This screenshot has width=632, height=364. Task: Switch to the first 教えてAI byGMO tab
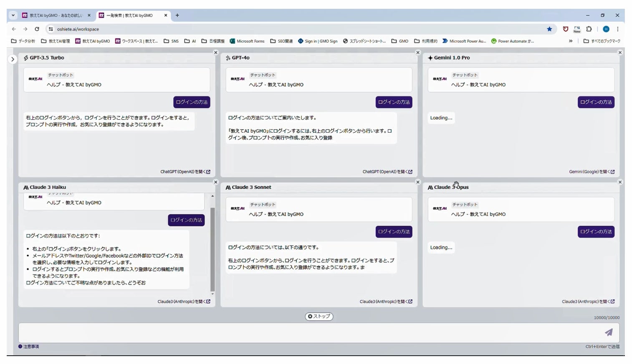pos(56,15)
